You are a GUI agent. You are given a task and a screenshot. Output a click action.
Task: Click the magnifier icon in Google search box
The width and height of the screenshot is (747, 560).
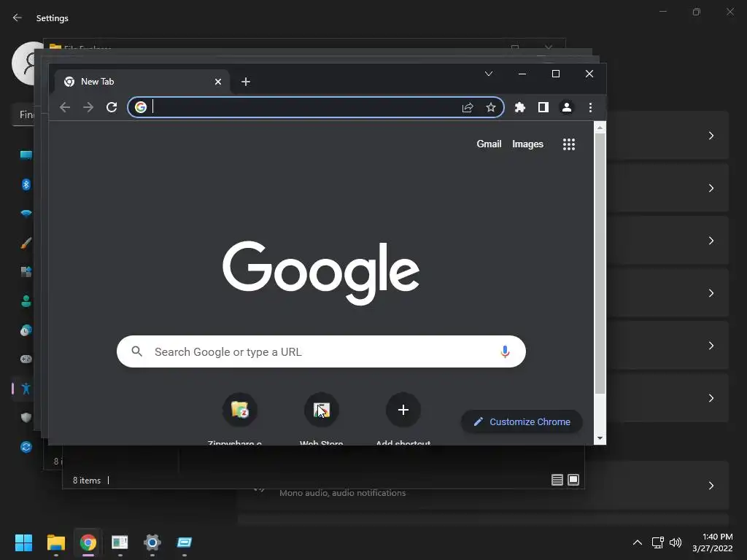136,351
